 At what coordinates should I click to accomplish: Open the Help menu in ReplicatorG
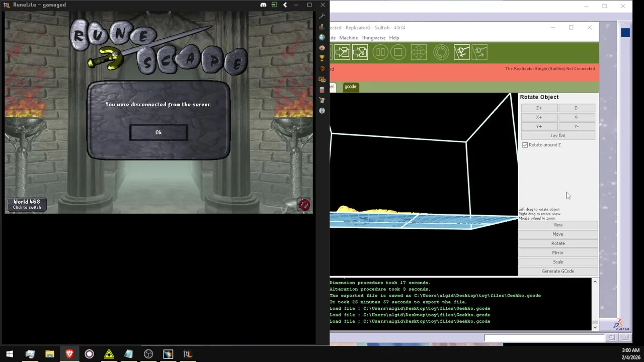click(x=394, y=38)
